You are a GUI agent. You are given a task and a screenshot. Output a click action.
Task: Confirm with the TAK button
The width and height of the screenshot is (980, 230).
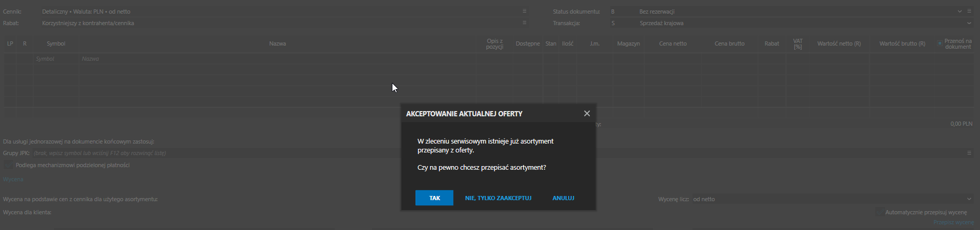[x=434, y=198]
